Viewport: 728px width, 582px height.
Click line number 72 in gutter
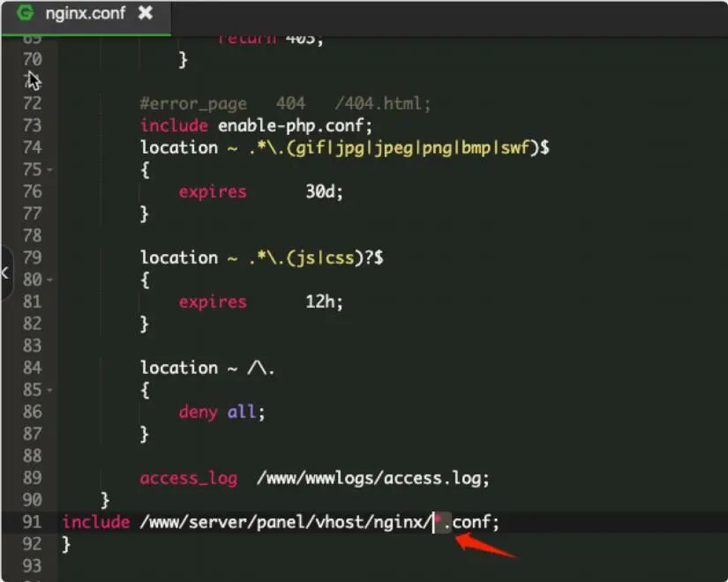[32, 103]
